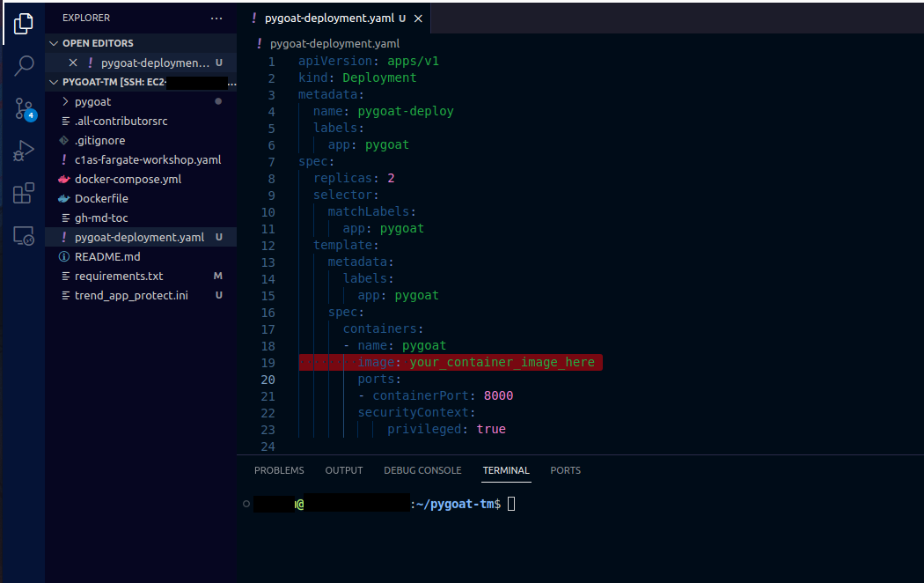Viewport: 924px width, 583px height.
Task: Open the Extensions view icon
Action: click(24, 193)
